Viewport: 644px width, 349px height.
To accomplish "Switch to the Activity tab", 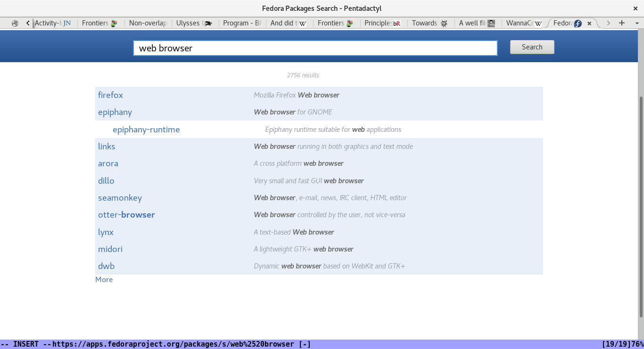I will (x=52, y=23).
